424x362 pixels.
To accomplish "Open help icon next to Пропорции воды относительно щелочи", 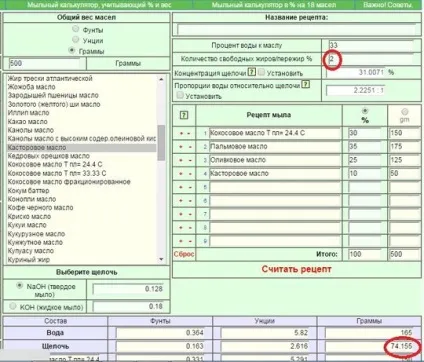I will [305, 84].
